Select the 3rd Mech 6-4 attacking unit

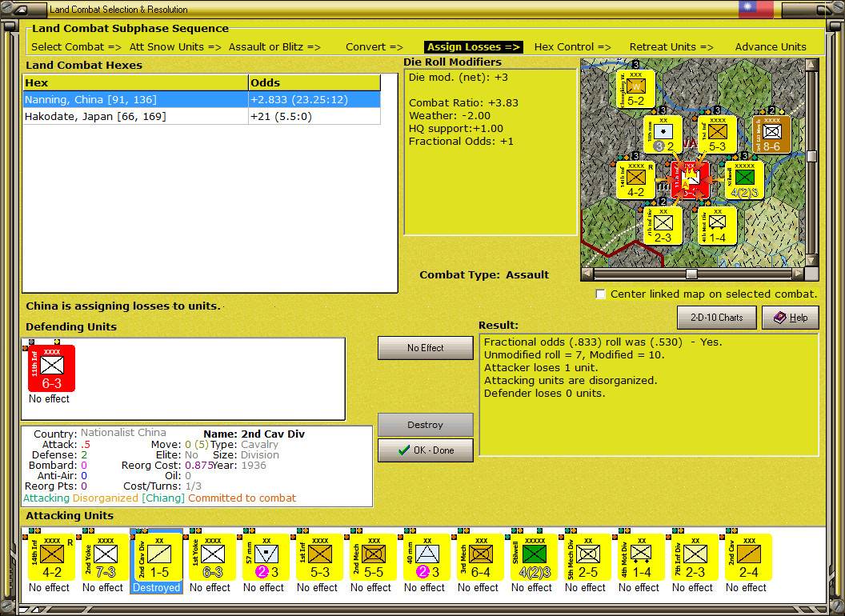[480, 558]
